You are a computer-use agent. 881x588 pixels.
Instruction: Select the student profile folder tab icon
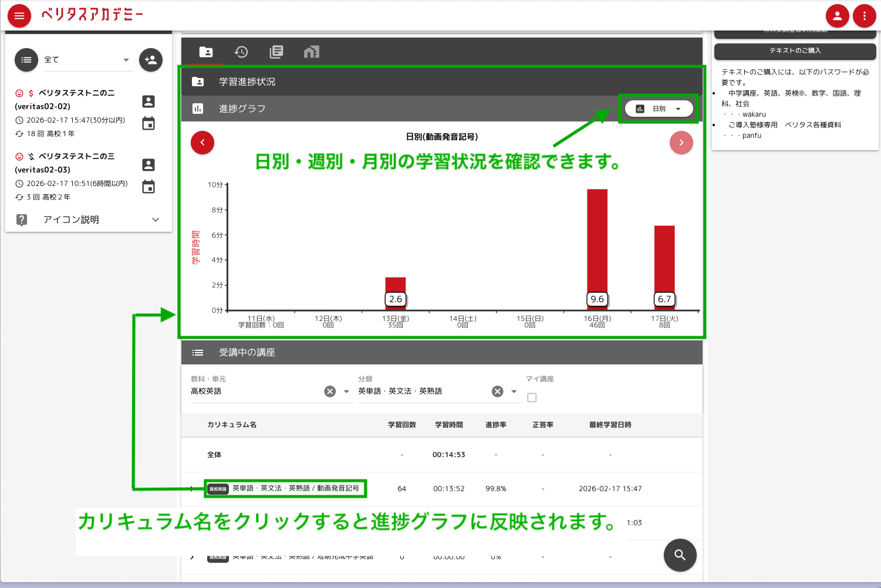pyautogui.click(x=205, y=52)
